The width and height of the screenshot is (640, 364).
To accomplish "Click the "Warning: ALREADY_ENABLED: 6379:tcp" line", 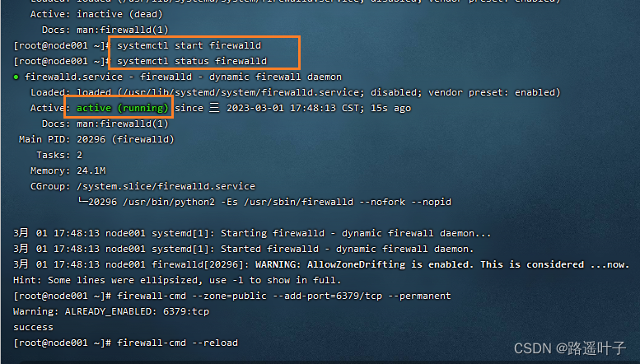I will 111,311.
